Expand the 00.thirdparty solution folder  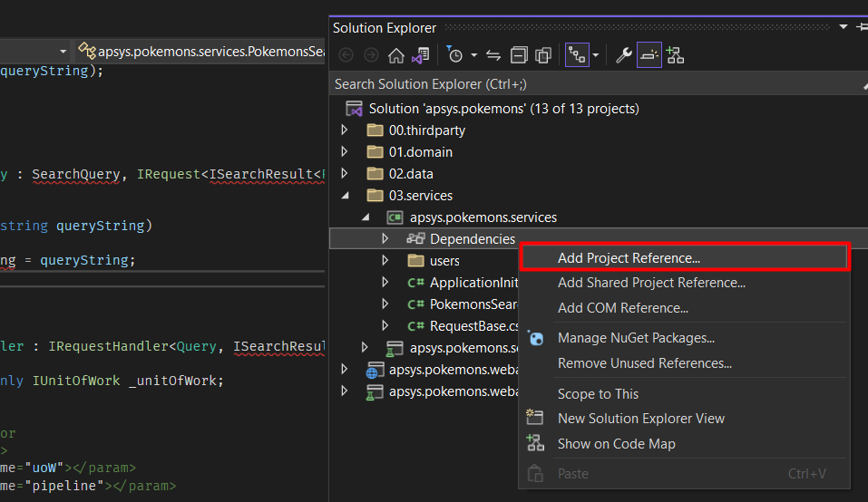(345, 130)
